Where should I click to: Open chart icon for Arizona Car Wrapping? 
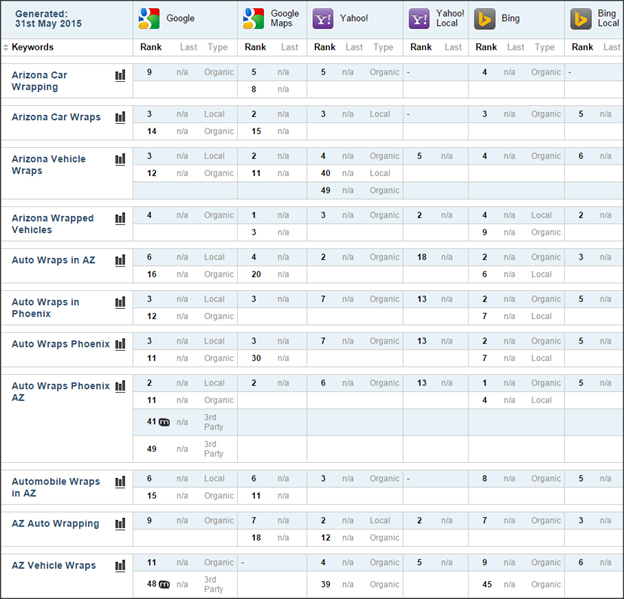pos(121,75)
